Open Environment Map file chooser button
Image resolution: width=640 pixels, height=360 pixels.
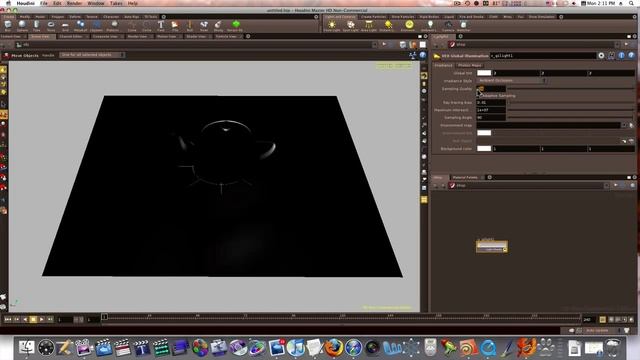point(631,125)
